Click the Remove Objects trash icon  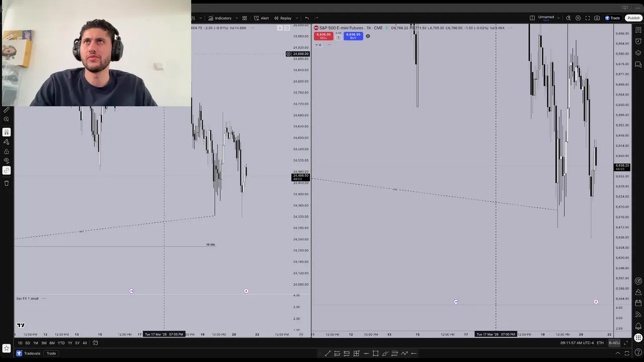(7, 183)
